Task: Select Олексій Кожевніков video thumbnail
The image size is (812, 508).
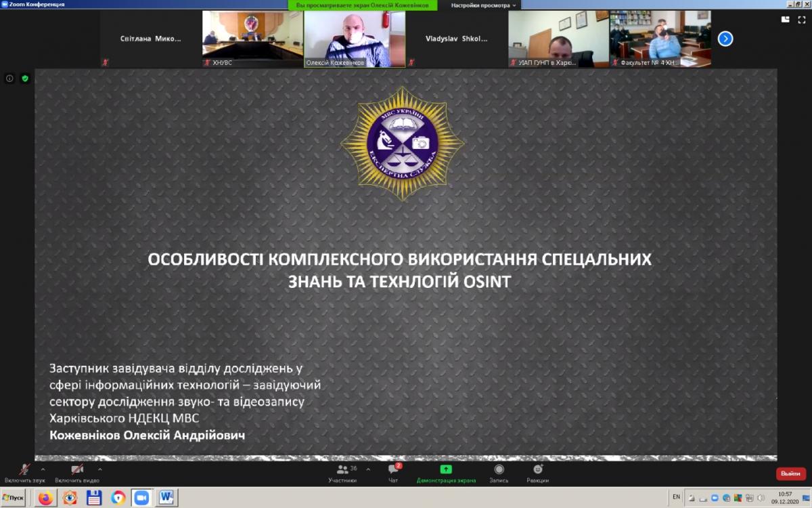Action: tap(355, 39)
